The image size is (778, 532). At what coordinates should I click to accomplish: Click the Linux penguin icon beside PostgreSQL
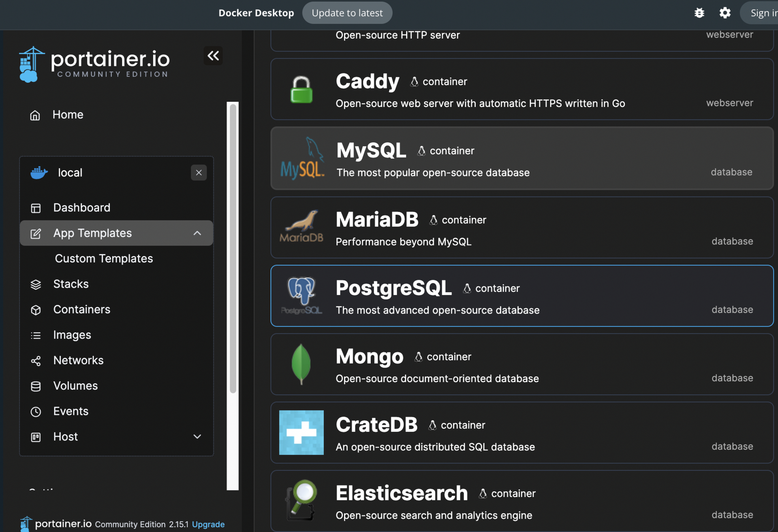coord(467,288)
